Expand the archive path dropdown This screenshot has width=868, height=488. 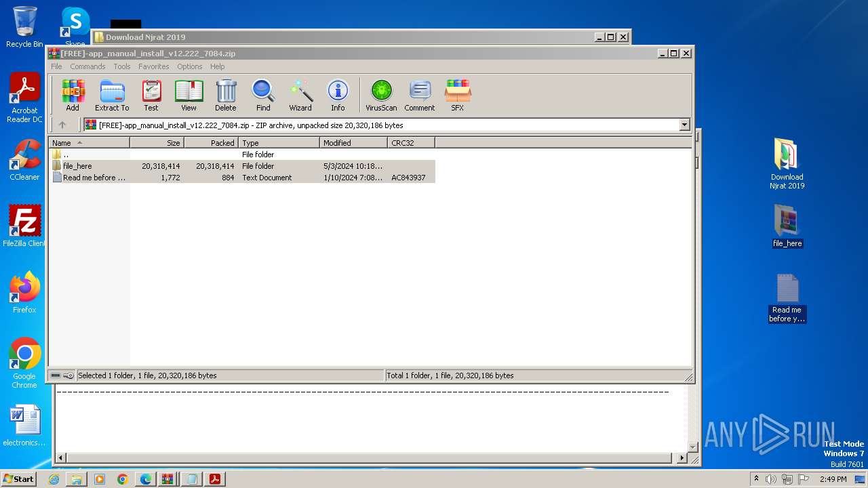click(x=684, y=125)
